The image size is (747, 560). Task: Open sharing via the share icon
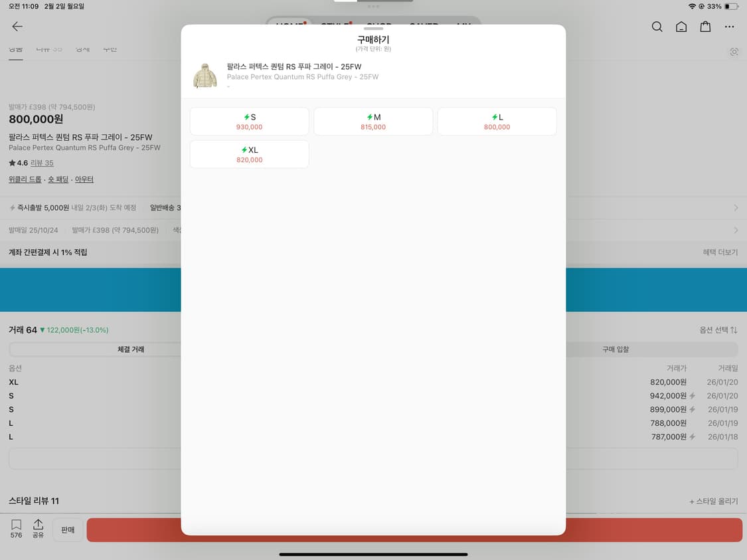pos(39,528)
